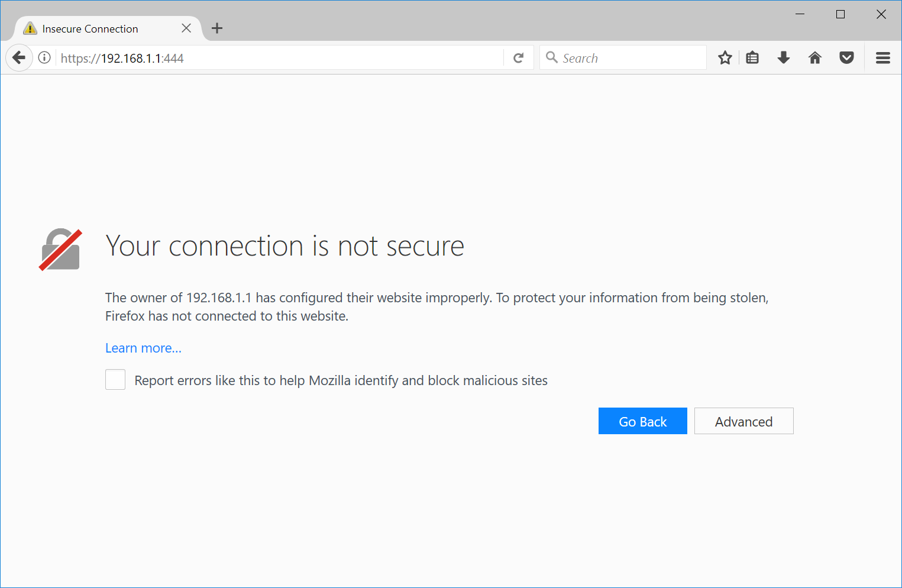Open the Downloads panel arrow
This screenshot has width=902, height=588.
pos(784,58)
